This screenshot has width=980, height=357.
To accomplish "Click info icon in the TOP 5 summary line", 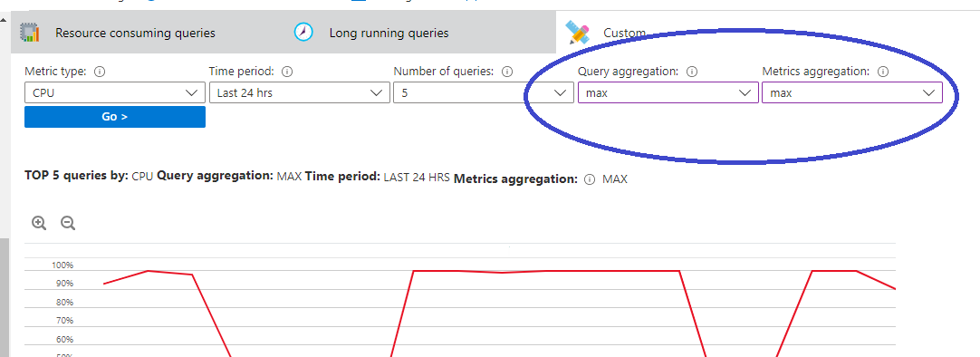I will [589, 179].
